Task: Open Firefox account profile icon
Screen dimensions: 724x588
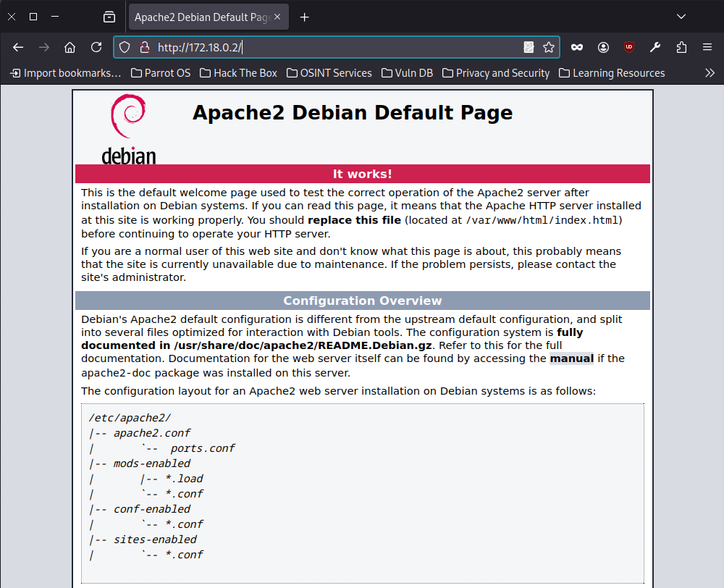Action: pyautogui.click(x=603, y=47)
